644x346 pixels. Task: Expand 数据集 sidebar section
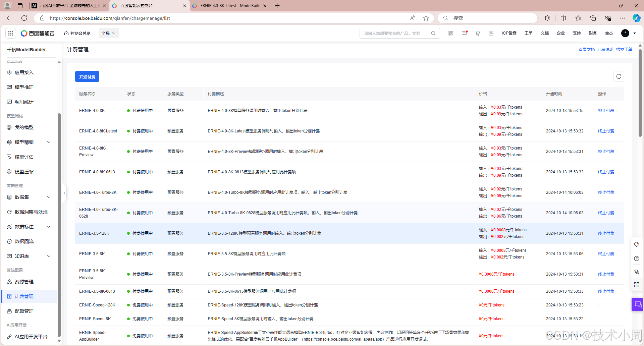pos(49,197)
